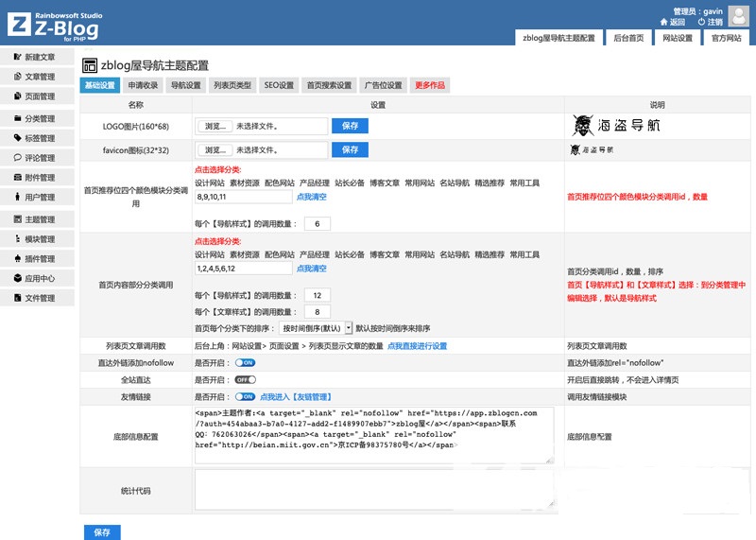Click the 主题管理 theme icon
This screenshot has height=540, width=756.
coord(17,219)
